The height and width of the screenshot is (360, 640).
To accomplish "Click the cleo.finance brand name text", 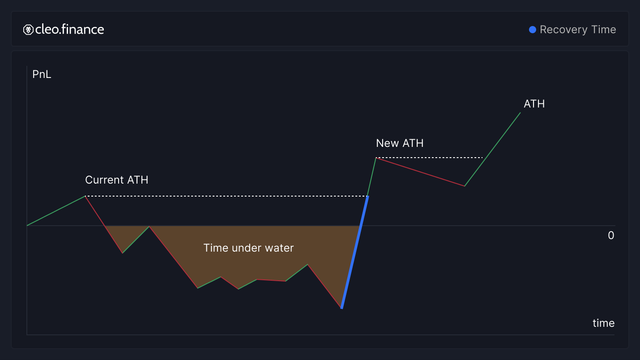I will pos(69,29).
